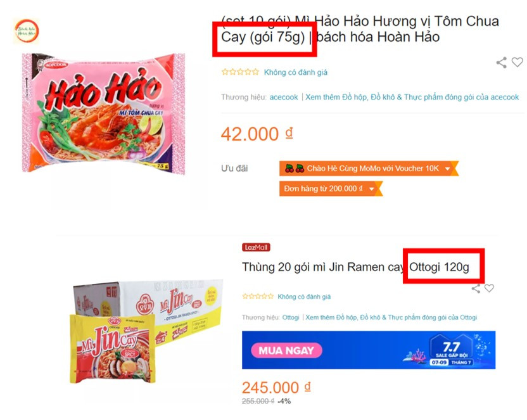Open Xem thêm Đồ hộp của acecook link

tap(412, 97)
